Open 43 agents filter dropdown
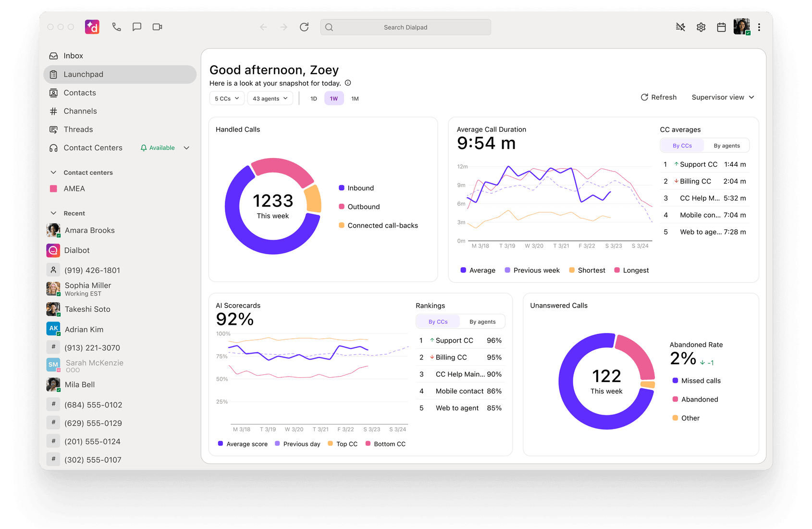 coord(270,98)
